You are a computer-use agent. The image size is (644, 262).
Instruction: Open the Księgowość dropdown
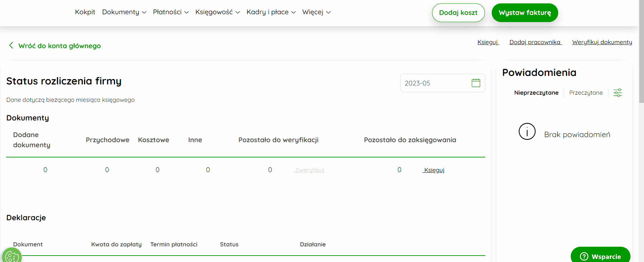(217, 12)
